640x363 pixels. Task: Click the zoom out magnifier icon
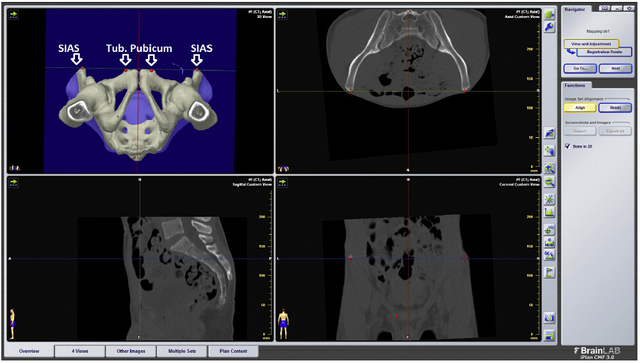tap(549, 182)
